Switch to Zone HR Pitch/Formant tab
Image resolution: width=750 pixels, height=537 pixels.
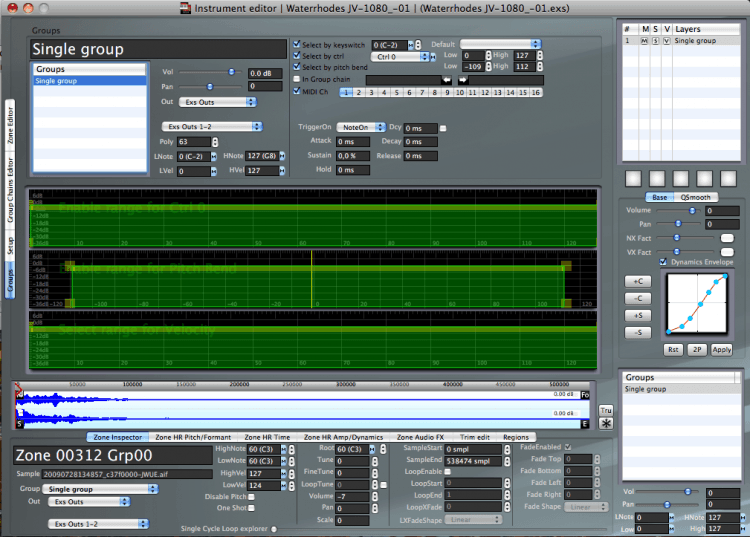tap(193, 437)
